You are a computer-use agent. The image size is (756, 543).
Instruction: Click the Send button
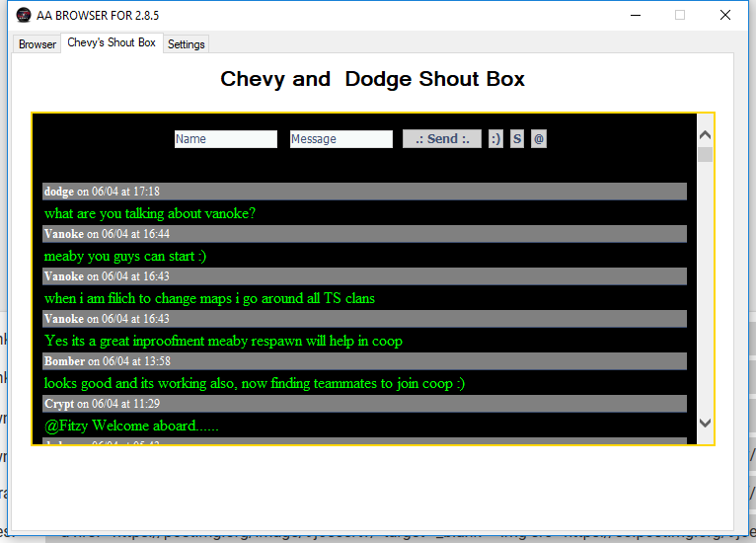[441, 139]
